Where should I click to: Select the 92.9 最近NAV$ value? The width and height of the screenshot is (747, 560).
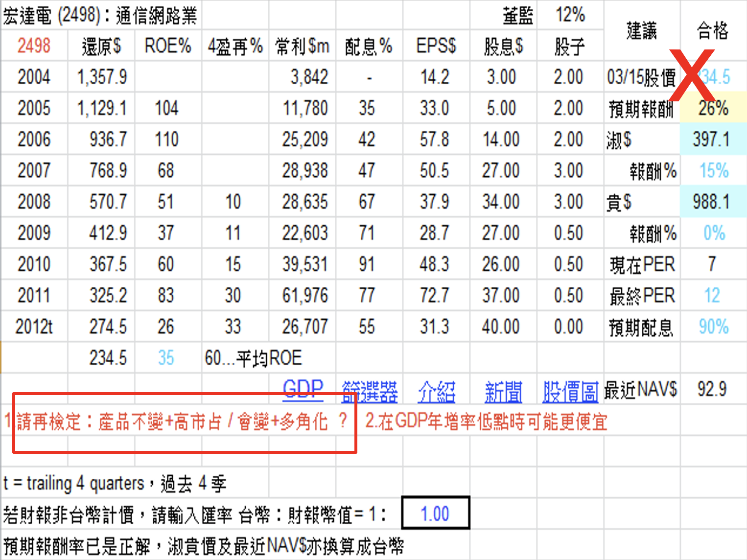[712, 390]
